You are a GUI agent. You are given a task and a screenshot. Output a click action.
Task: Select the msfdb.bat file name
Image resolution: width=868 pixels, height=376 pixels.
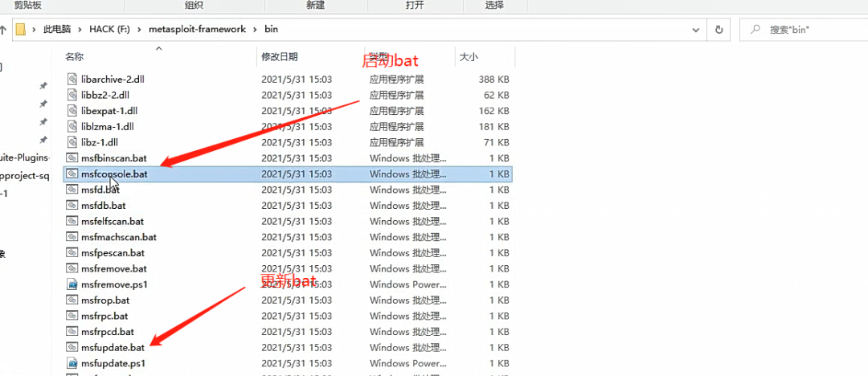click(x=103, y=206)
